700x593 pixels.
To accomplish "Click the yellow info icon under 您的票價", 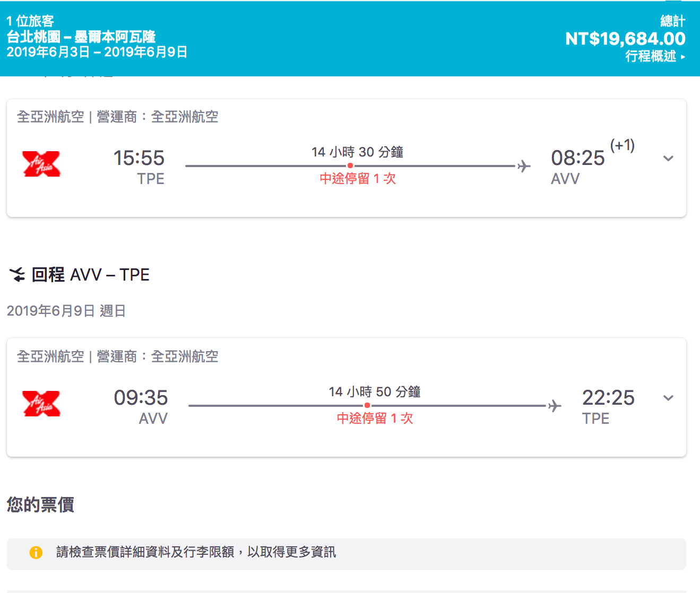I will click(x=36, y=553).
